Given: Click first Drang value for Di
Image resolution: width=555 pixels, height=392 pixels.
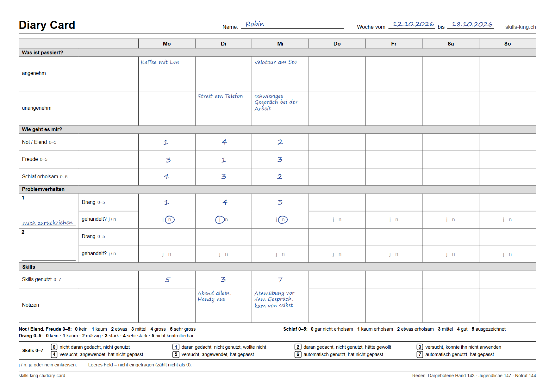Looking at the screenshot, I should (x=225, y=202).
